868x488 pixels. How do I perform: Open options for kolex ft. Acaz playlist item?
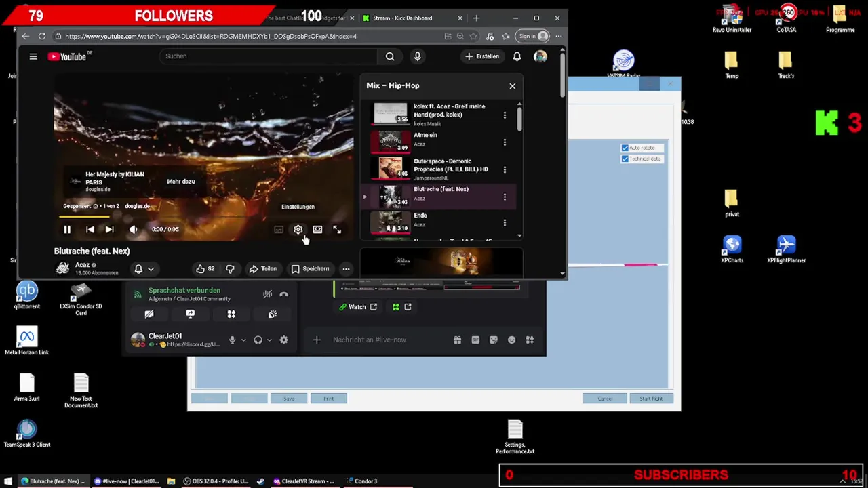(x=505, y=115)
